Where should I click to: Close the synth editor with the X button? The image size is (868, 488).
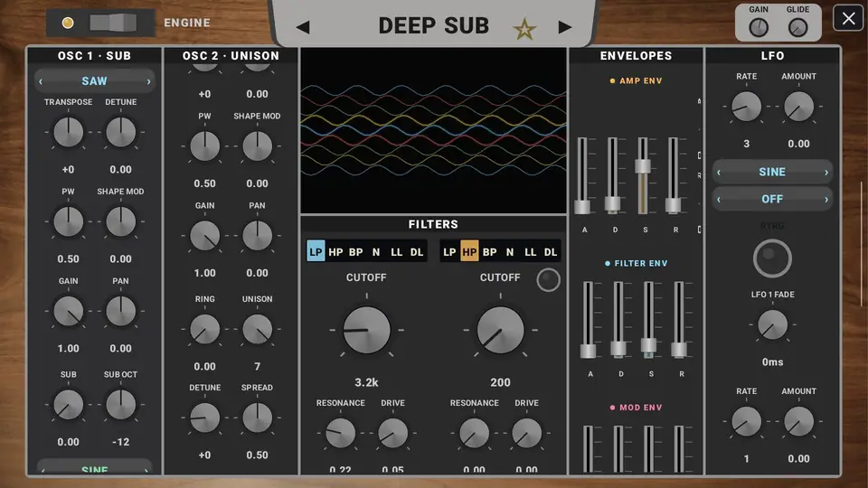849,18
